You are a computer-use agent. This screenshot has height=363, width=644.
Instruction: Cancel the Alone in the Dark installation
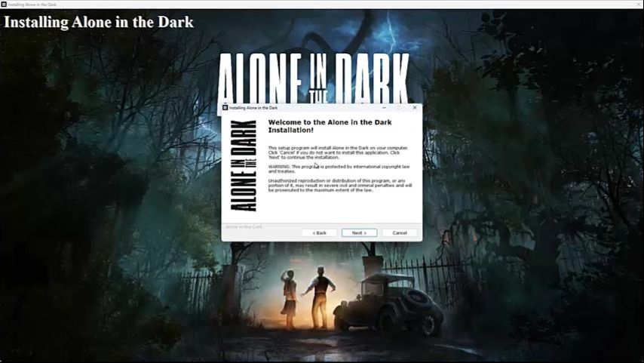coord(400,232)
